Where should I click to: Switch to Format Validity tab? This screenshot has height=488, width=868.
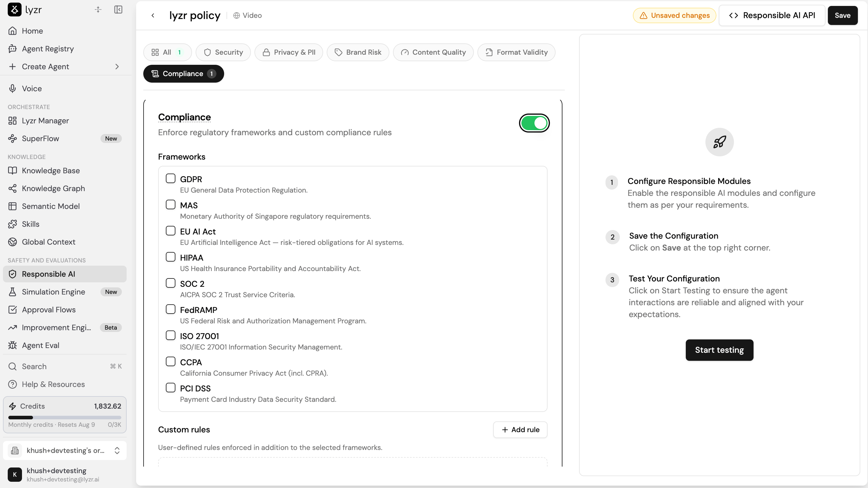[516, 52]
